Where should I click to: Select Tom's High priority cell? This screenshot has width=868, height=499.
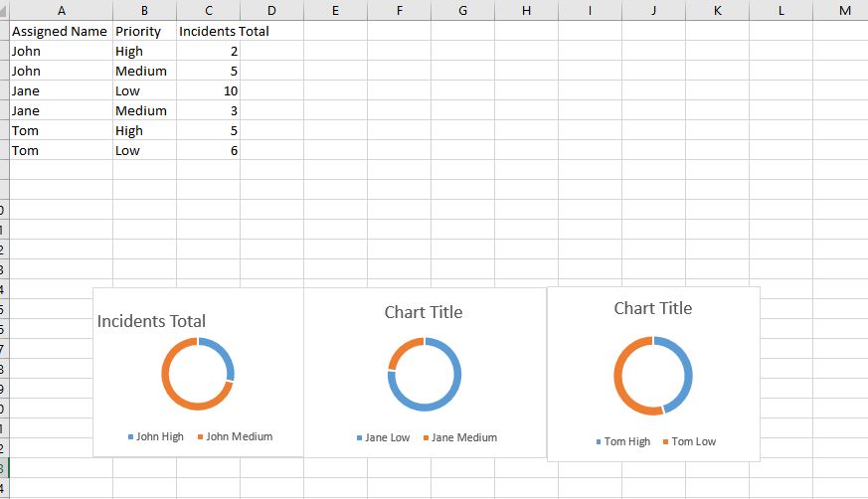click(144, 130)
